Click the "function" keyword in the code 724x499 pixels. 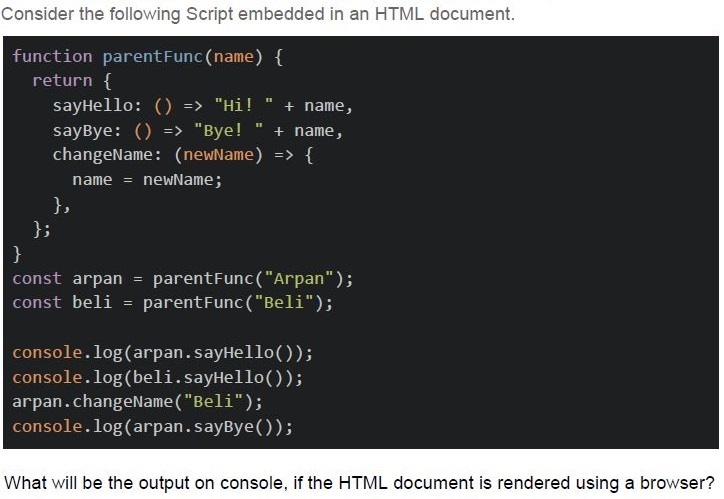point(52,56)
